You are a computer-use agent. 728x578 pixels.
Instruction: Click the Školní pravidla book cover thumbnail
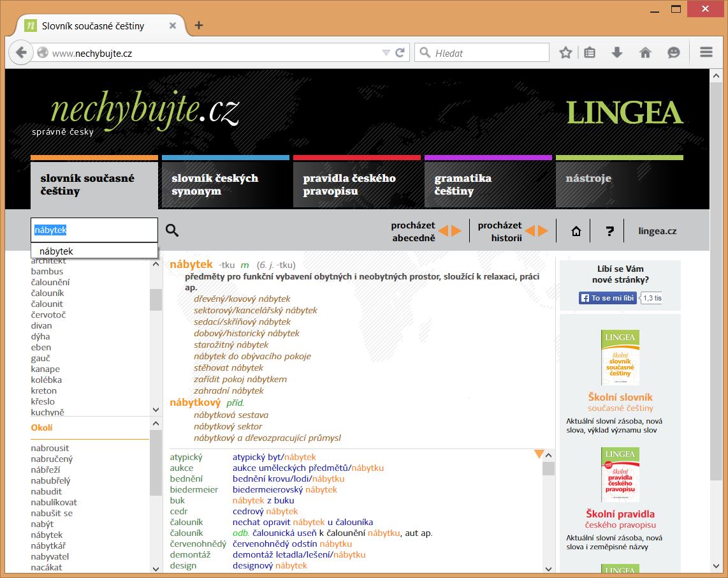(620, 475)
